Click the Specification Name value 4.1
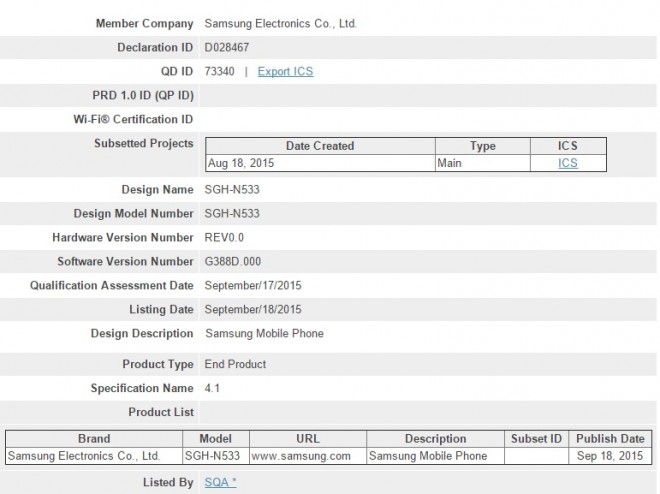This screenshot has height=494, width=660. point(212,387)
